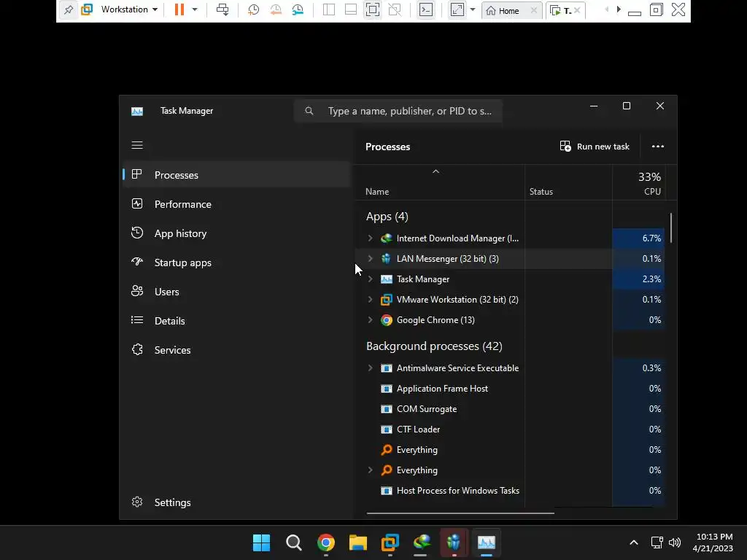747x560 pixels.
Task: Sort processes by the CPU column header
Action: tap(638, 183)
